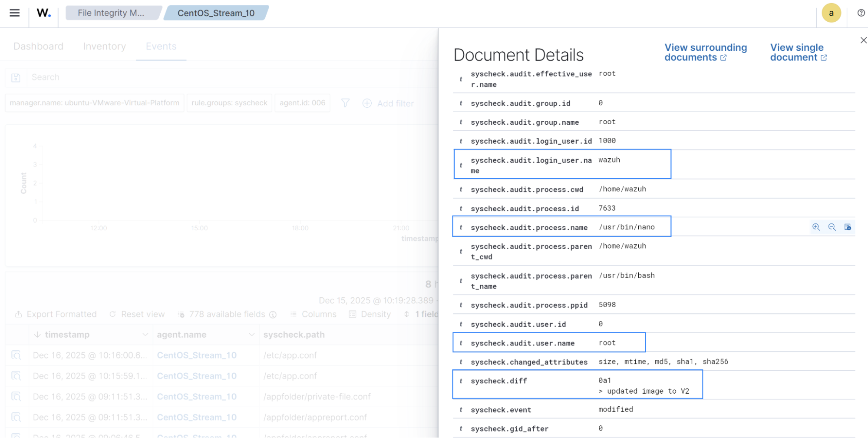Open the hamburger navigation menu
Image resolution: width=868 pixels, height=438 pixels.
pyautogui.click(x=14, y=13)
